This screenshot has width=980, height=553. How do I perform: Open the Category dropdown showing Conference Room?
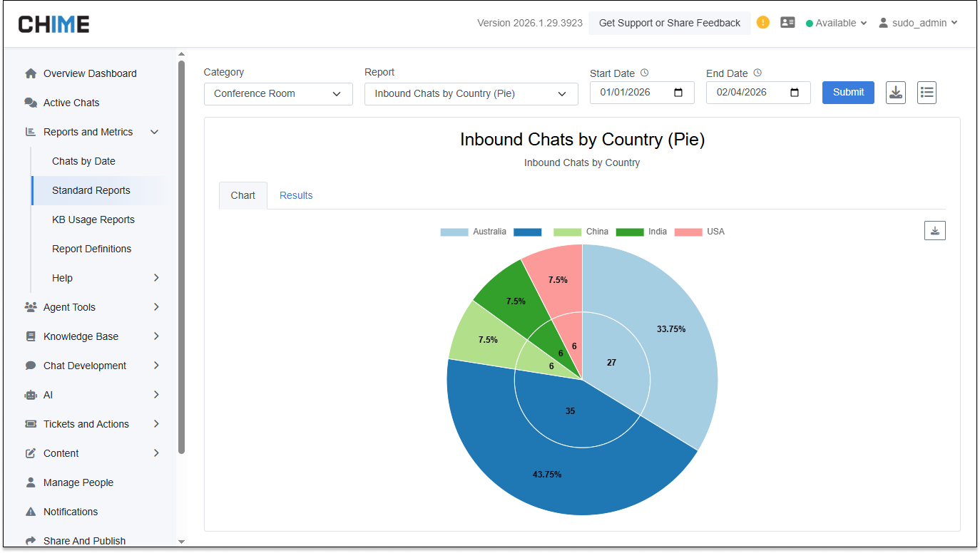[x=278, y=94]
